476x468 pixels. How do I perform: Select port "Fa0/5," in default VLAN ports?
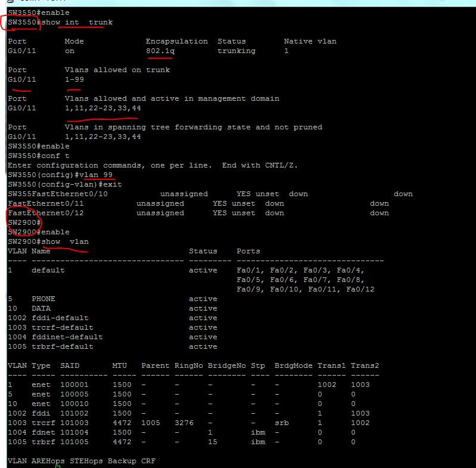pos(250,280)
